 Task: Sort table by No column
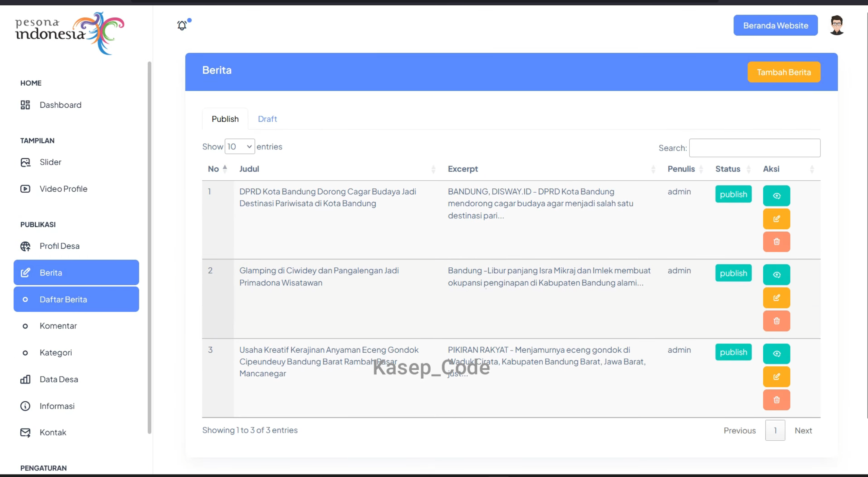coord(218,169)
